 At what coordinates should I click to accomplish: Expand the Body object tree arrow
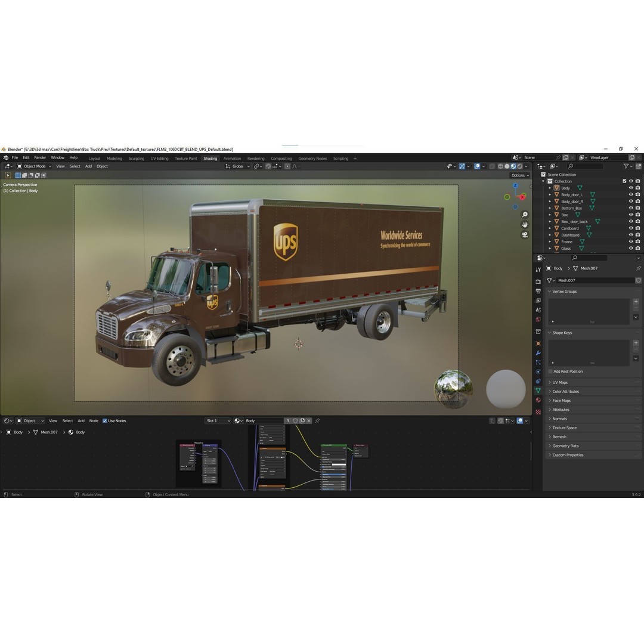tap(550, 188)
